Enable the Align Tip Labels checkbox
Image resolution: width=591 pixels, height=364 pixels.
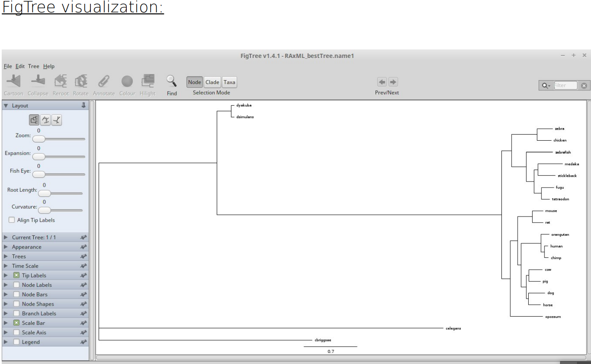[12, 220]
